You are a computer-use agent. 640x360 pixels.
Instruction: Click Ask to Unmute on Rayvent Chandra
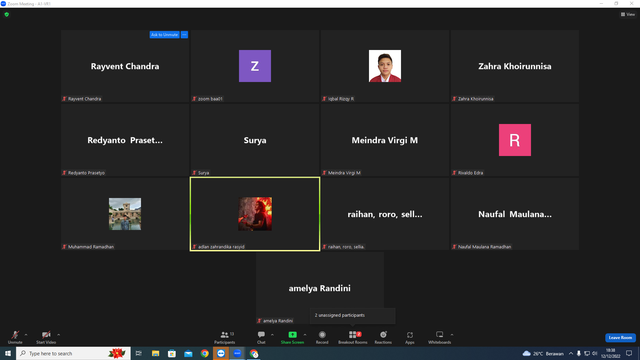coord(164,35)
